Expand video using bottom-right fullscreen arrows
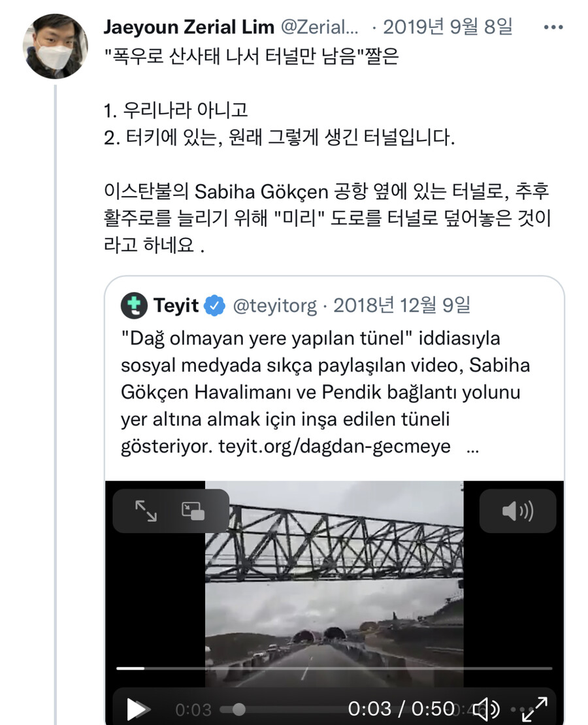 (534, 709)
